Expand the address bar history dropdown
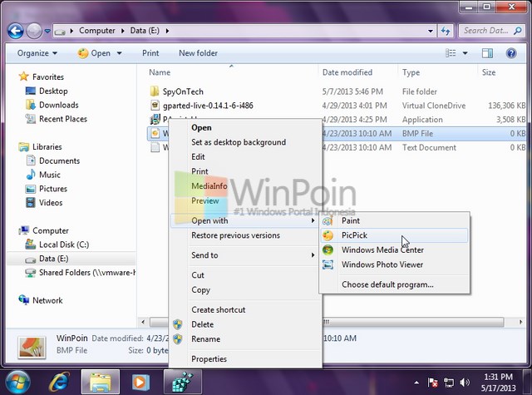The height and width of the screenshot is (395, 532). [x=431, y=31]
